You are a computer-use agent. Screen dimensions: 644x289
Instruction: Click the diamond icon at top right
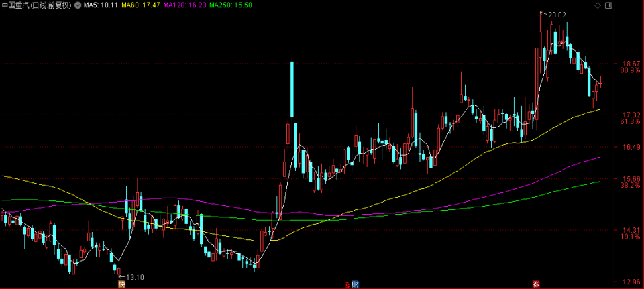[598, 5]
